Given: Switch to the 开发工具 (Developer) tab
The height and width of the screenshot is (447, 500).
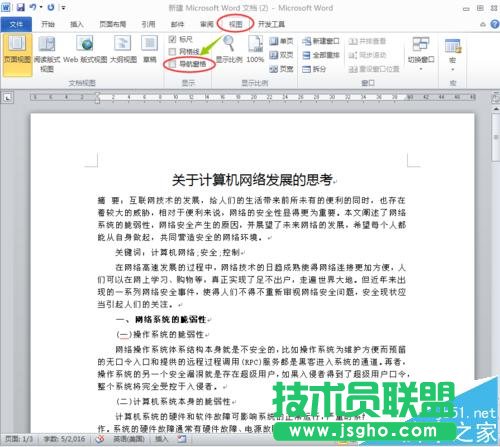Looking at the screenshot, I should click(271, 24).
